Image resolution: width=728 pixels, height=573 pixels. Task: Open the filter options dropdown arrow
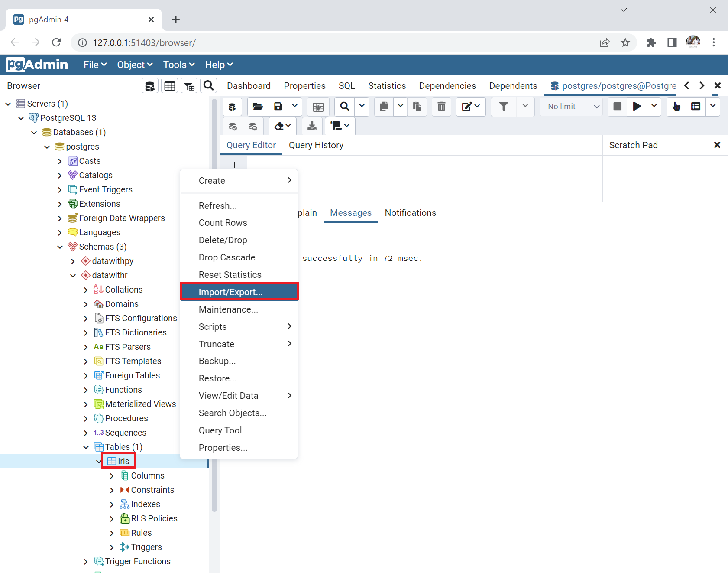[525, 107]
